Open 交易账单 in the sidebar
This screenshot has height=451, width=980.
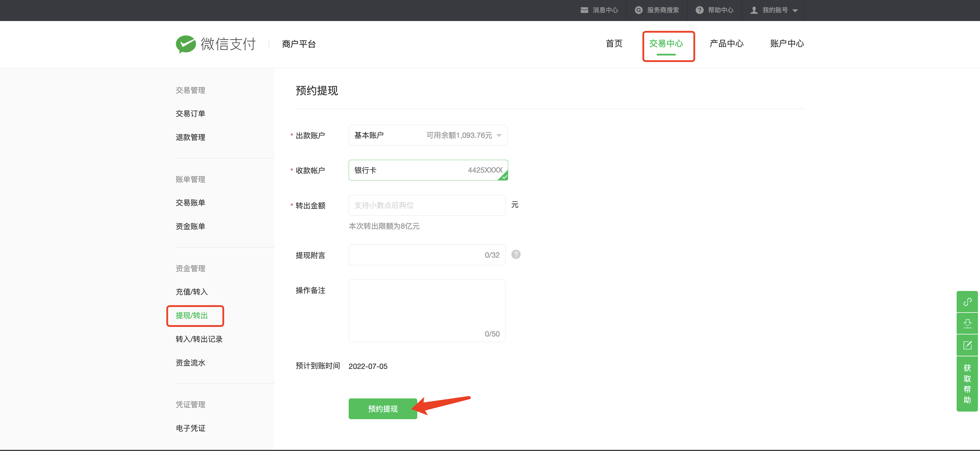(x=190, y=202)
